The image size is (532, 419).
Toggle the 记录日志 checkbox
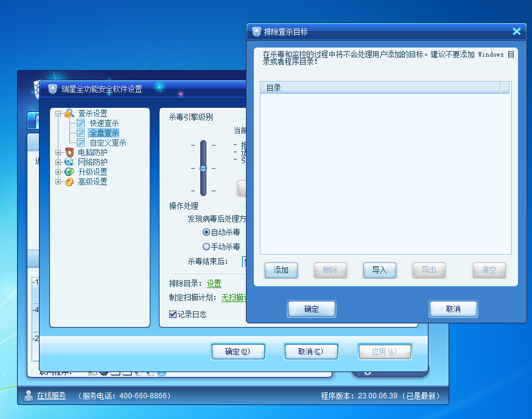[173, 314]
